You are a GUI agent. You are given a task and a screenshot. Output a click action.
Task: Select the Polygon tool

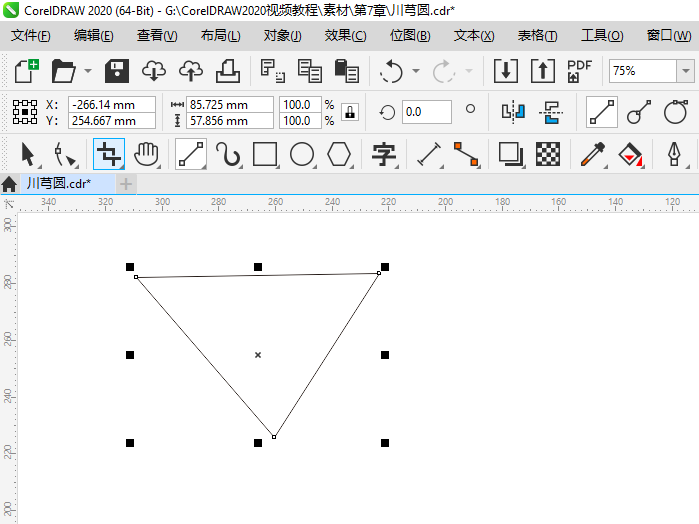(x=340, y=154)
